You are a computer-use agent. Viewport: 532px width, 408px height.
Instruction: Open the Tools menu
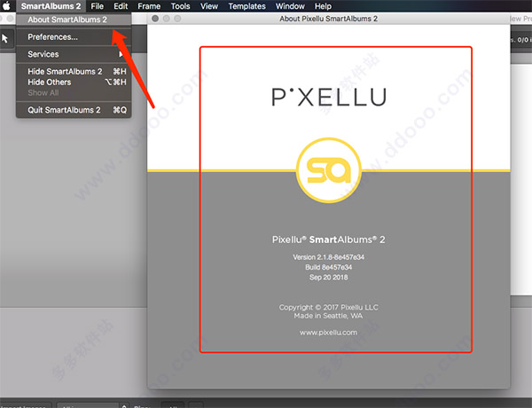[180, 6]
